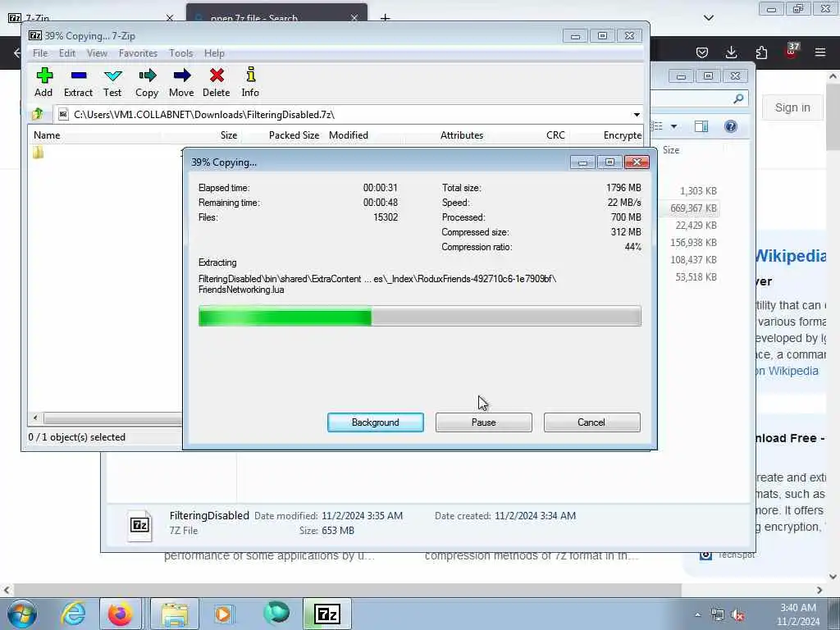Open Firefox list all tabs chevron
Screen dimensions: 840x630
709,18
